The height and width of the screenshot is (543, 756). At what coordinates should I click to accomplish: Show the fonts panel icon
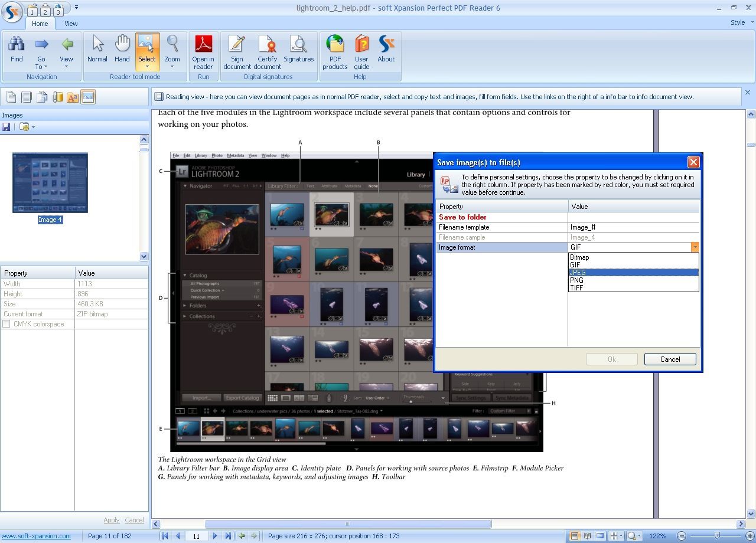[x=73, y=97]
